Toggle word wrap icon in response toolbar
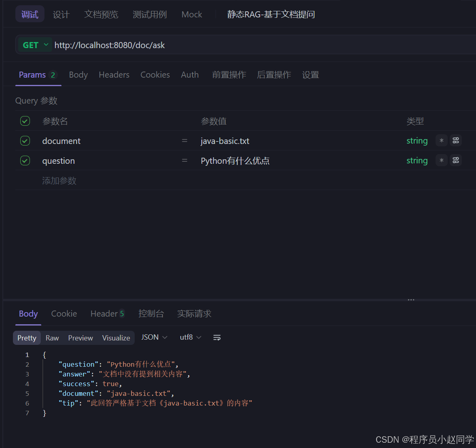 (x=217, y=338)
